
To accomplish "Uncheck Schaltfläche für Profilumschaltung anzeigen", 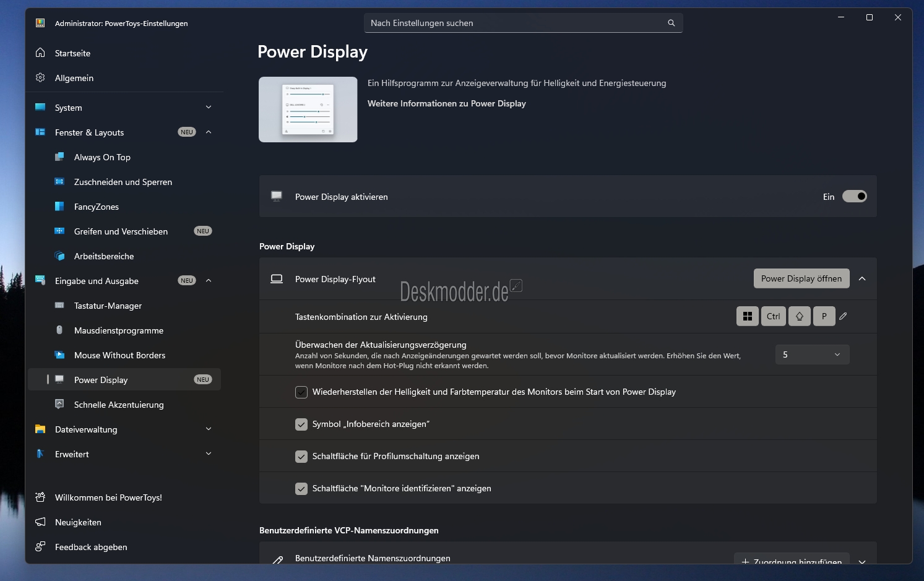I will (x=301, y=457).
